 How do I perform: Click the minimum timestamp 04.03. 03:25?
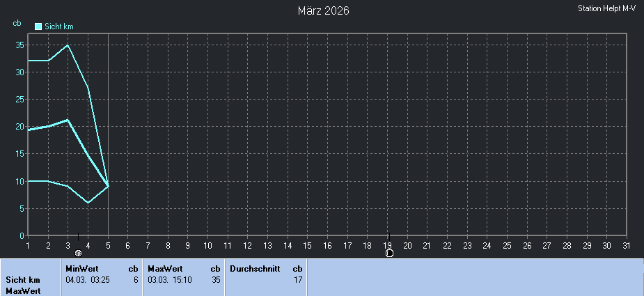[88, 279]
